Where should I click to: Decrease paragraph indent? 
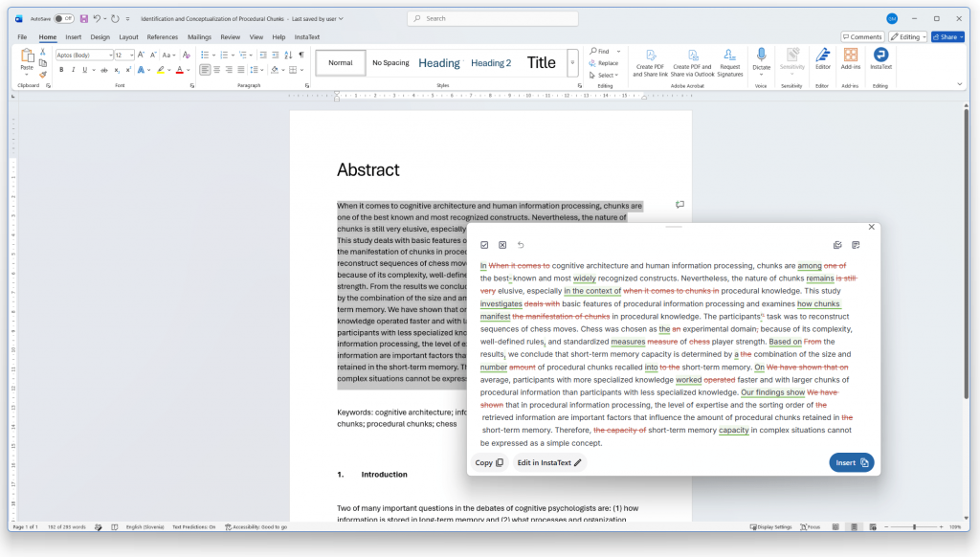(263, 55)
